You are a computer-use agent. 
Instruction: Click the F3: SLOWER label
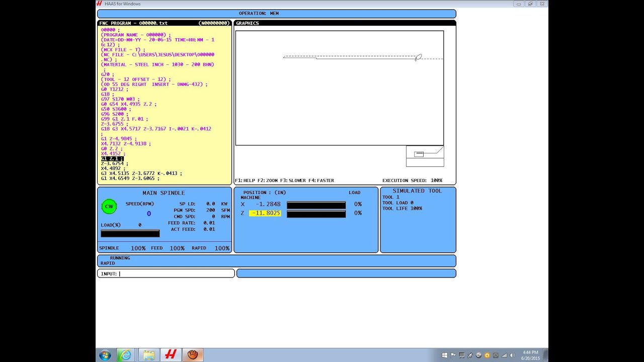pos(293,180)
